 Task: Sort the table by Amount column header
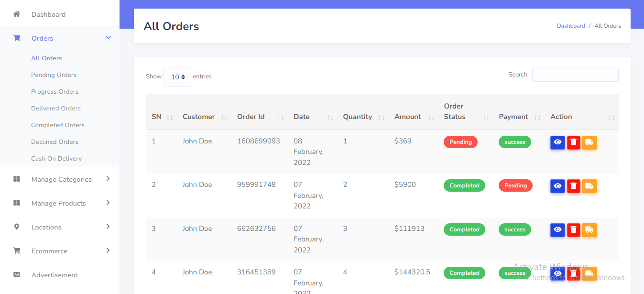[x=408, y=117]
